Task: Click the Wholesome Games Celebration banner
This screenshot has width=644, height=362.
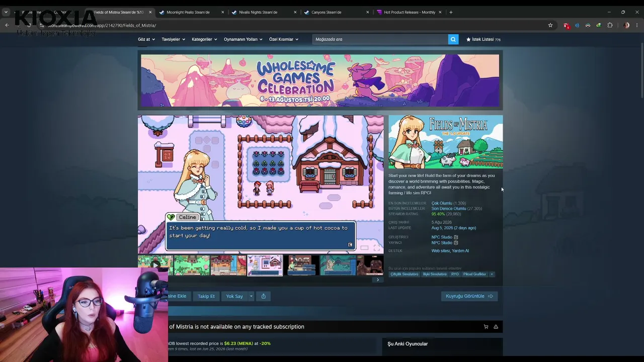Action: pos(320,80)
